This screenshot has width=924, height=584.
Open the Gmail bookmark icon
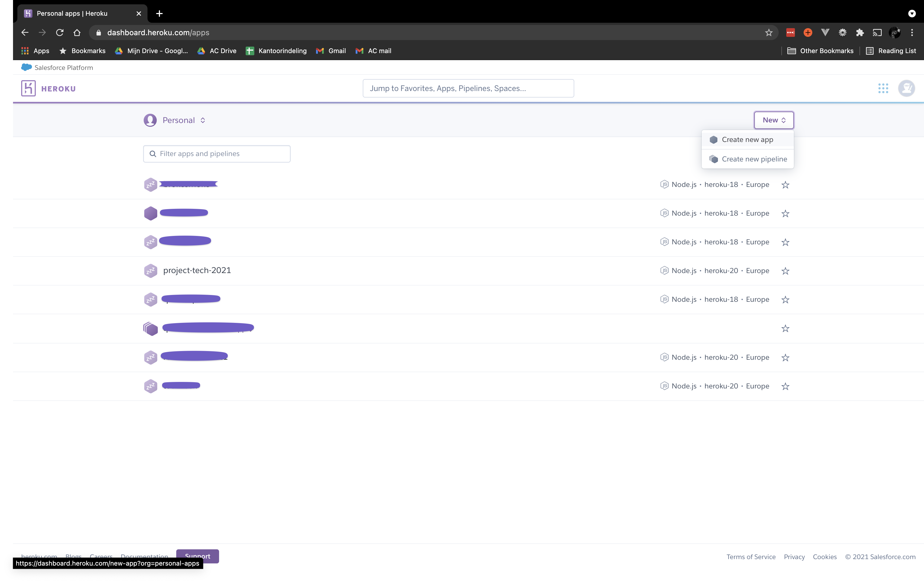coord(319,51)
